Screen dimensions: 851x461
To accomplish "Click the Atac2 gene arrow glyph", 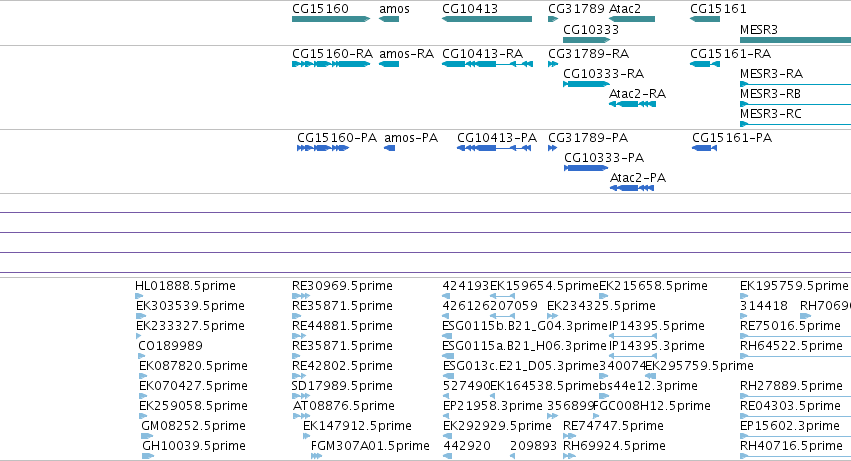I will click(632, 19).
